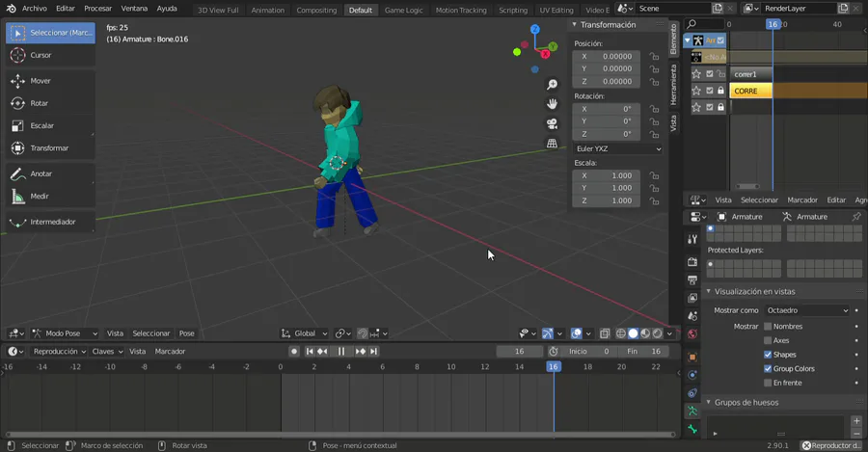Image resolution: width=868 pixels, height=452 pixels.
Task: Open Pose menu in viewport header
Action: click(x=186, y=333)
